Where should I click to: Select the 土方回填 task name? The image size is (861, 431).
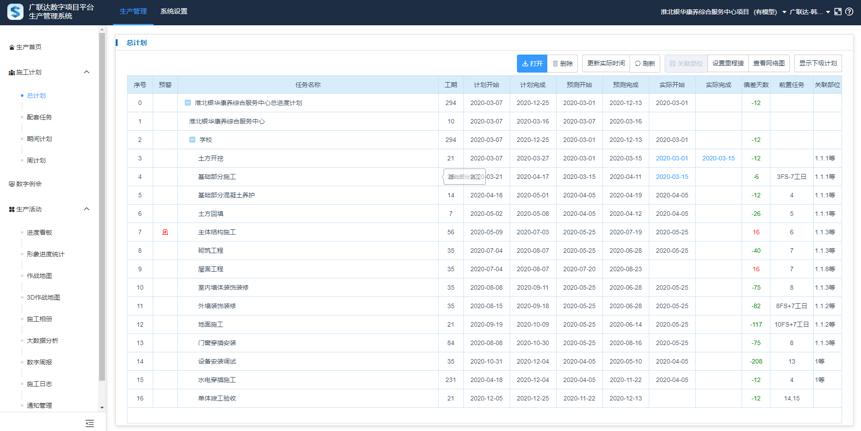click(x=211, y=214)
